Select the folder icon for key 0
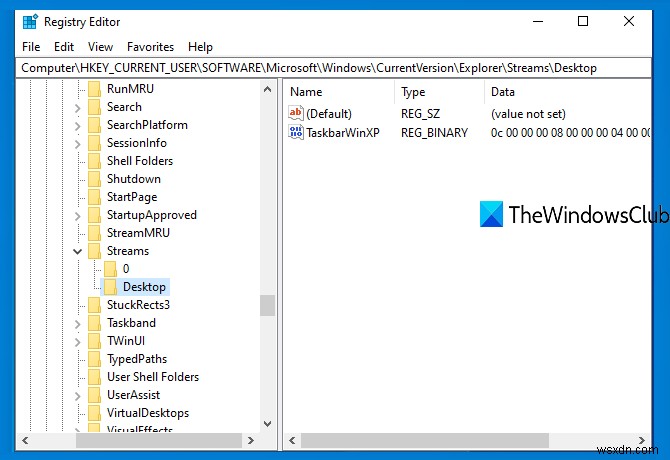 click(x=110, y=269)
